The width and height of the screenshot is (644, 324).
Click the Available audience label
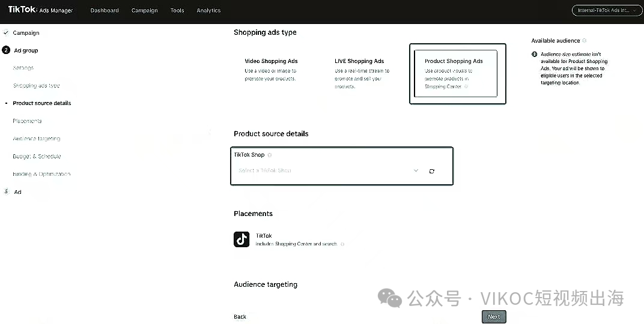pos(555,41)
